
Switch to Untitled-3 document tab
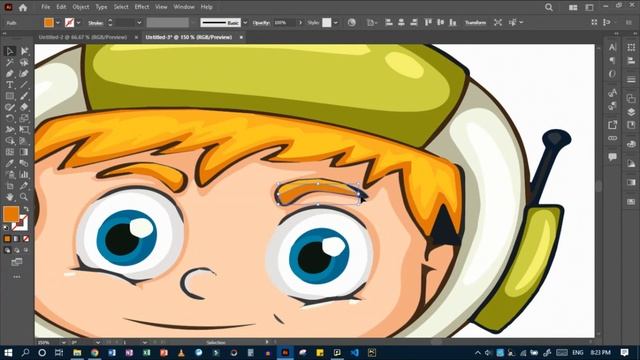189,37
